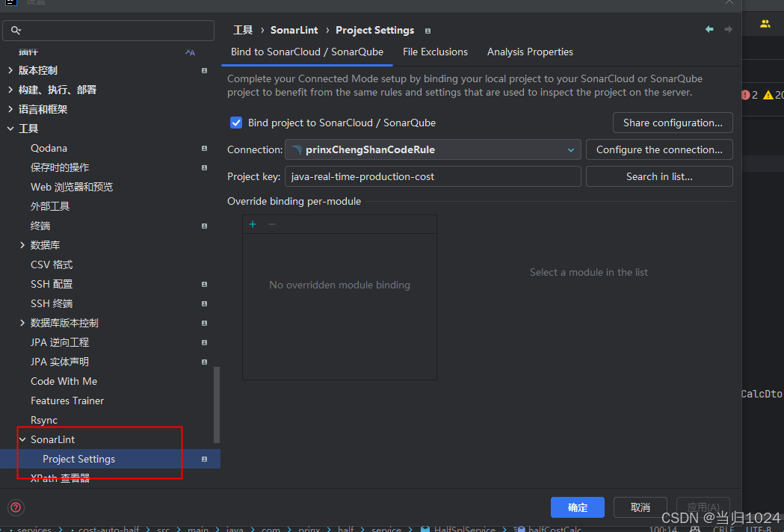Click the search icon in settings search field
Image resolution: width=784 pixels, height=532 pixels.
click(x=16, y=31)
